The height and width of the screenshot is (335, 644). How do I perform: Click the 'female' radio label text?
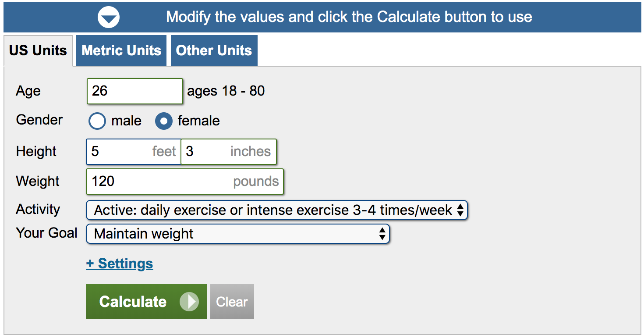[199, 121]
